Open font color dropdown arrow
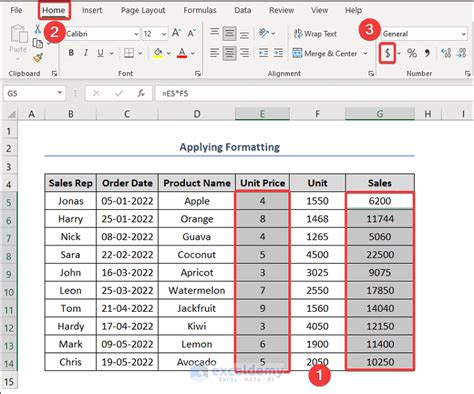This screenshot has width=474, height=394. (x=193, y=53)
